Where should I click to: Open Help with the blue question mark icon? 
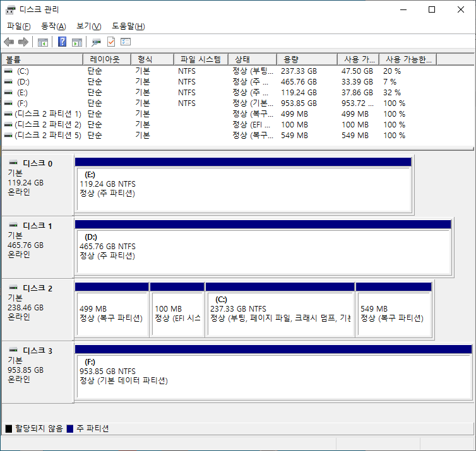coord(62,42)
